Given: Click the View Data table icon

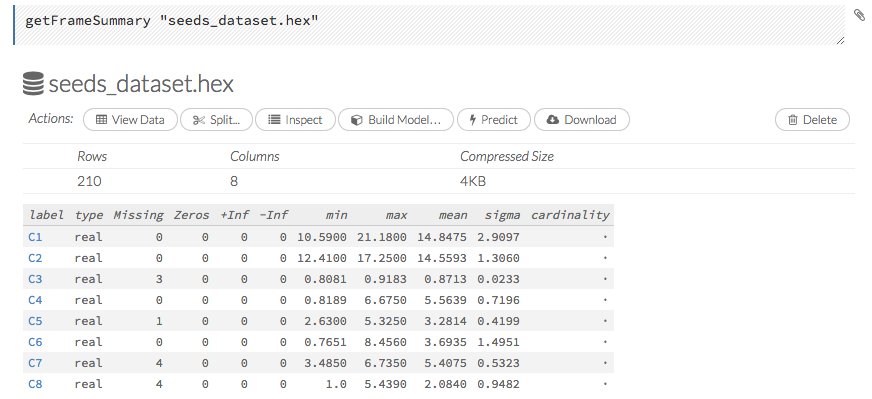Looking at the screenshot, I should [101, 120].
